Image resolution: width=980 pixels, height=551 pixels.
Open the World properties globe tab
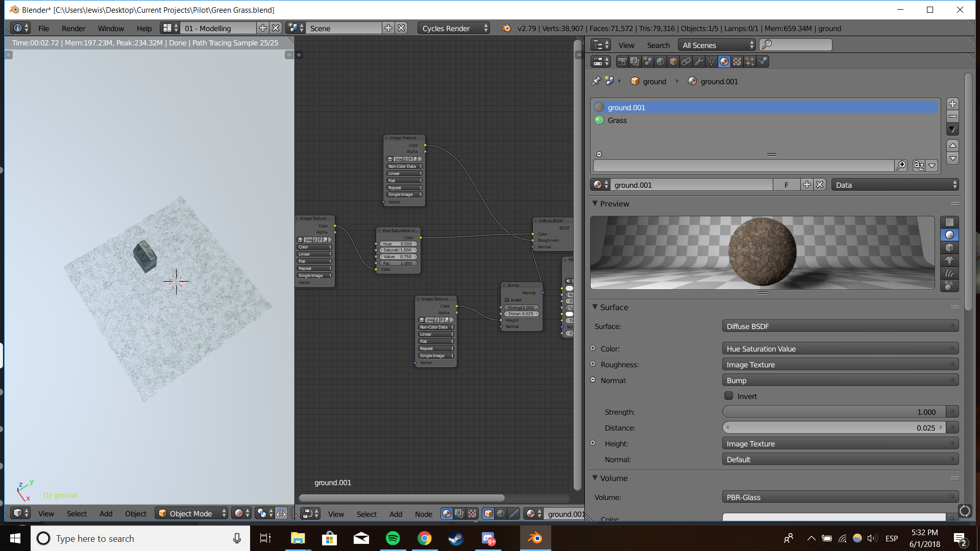coord(660,62)
